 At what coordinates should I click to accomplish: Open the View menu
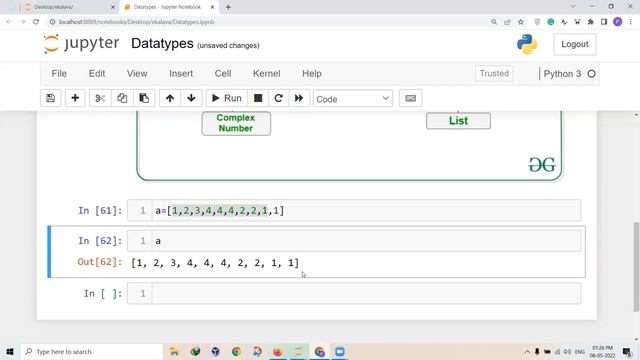click(137, 74)
